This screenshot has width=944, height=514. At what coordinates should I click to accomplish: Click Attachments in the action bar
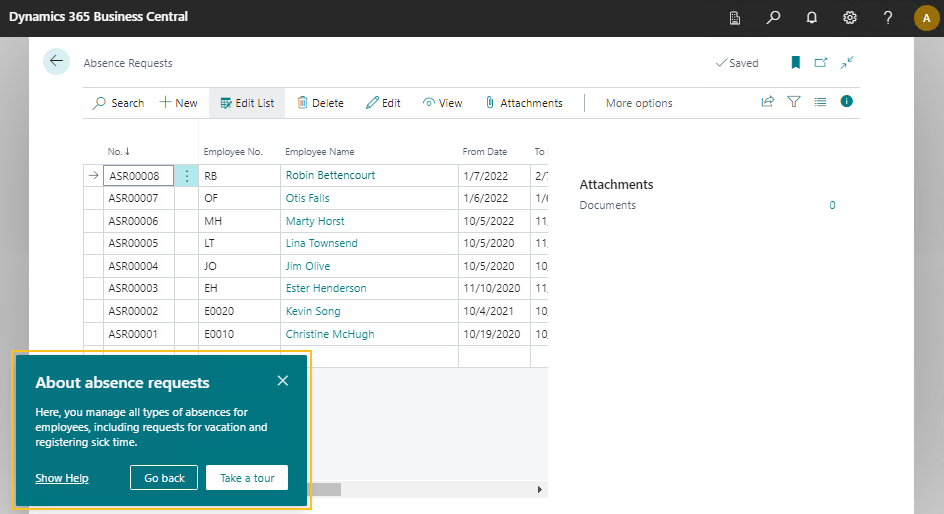pos(523,103)
